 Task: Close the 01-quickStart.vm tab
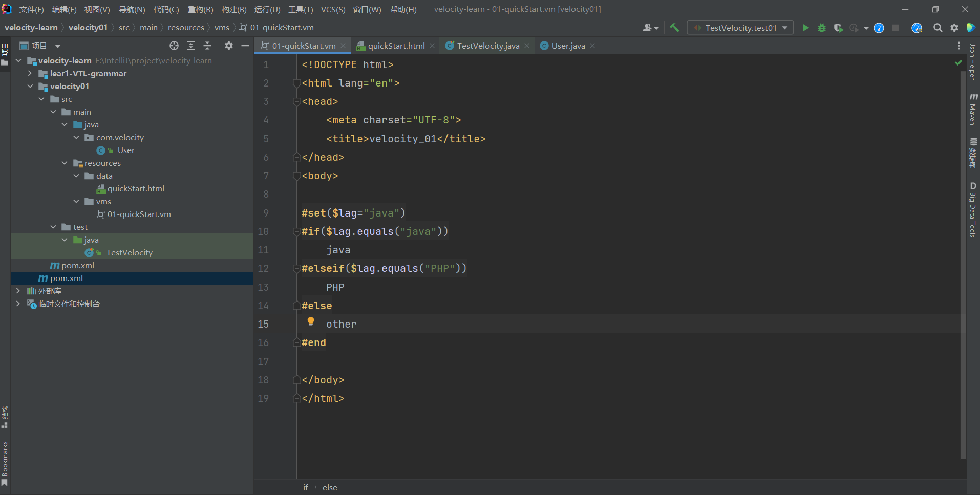pyautogui.click(x=343, y=46)
